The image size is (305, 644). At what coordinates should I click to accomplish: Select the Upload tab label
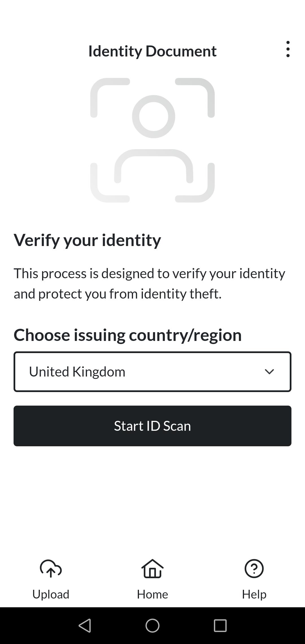click(x=51, y=594)
